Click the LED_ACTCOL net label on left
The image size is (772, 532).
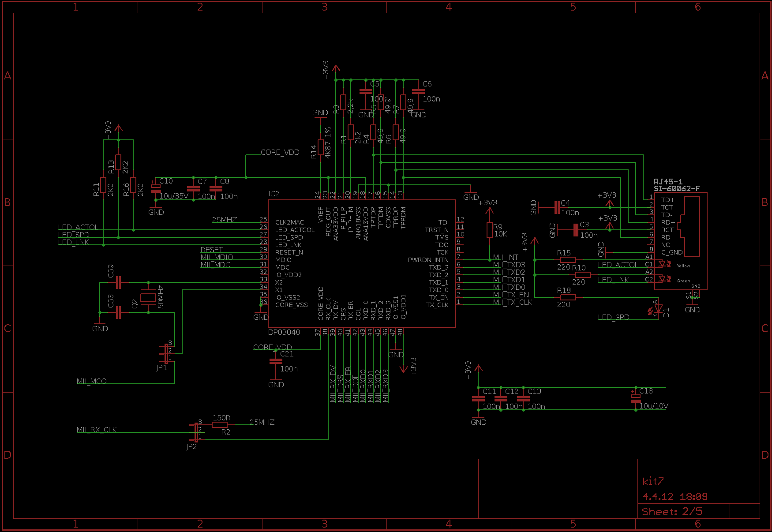coord(77,227)
